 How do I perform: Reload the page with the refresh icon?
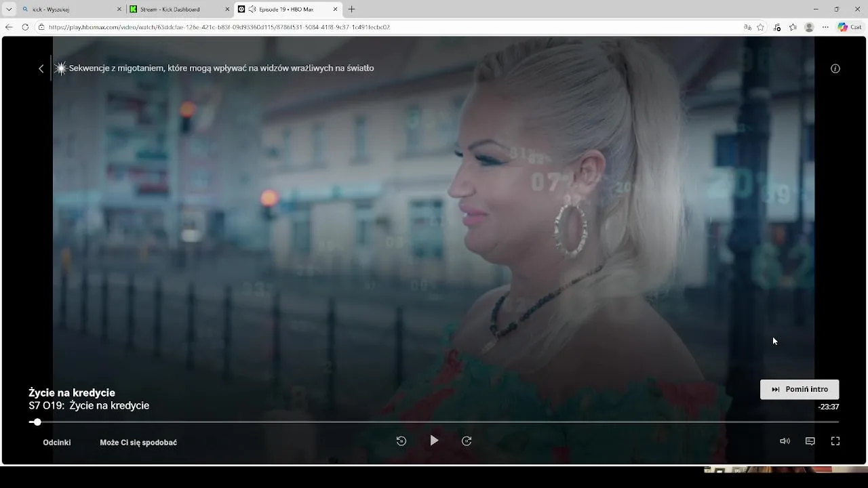click(25, 27)
